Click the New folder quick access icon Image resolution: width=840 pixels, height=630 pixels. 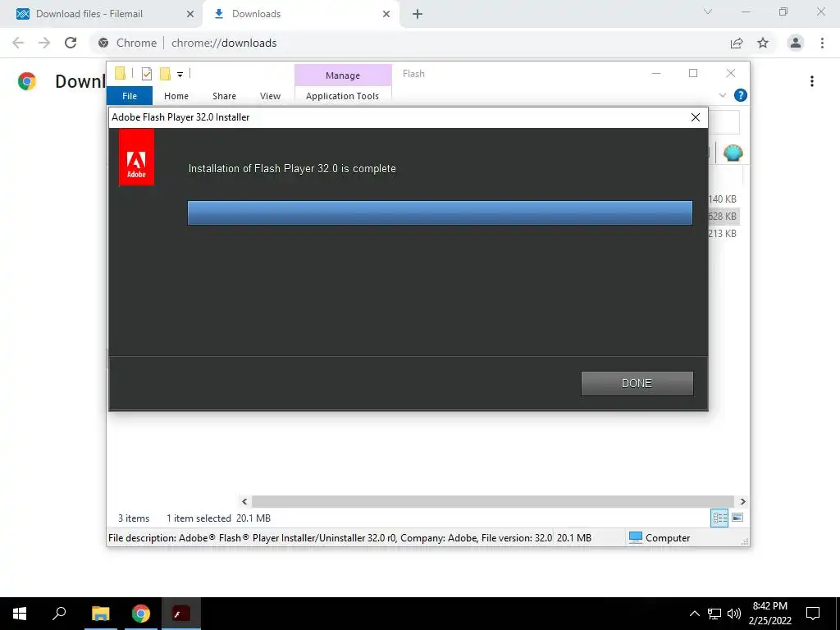166,74
